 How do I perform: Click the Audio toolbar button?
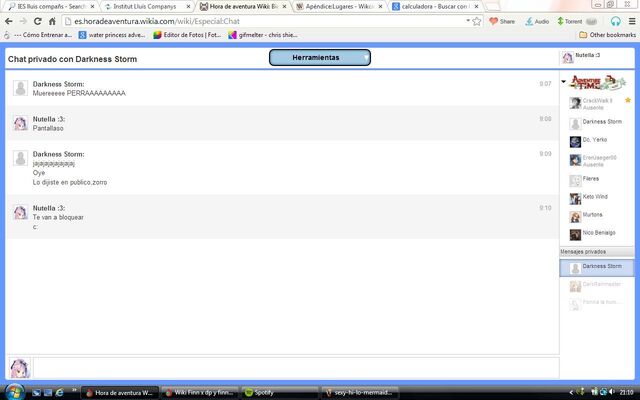pyautogui.click(x=537, y=21)
